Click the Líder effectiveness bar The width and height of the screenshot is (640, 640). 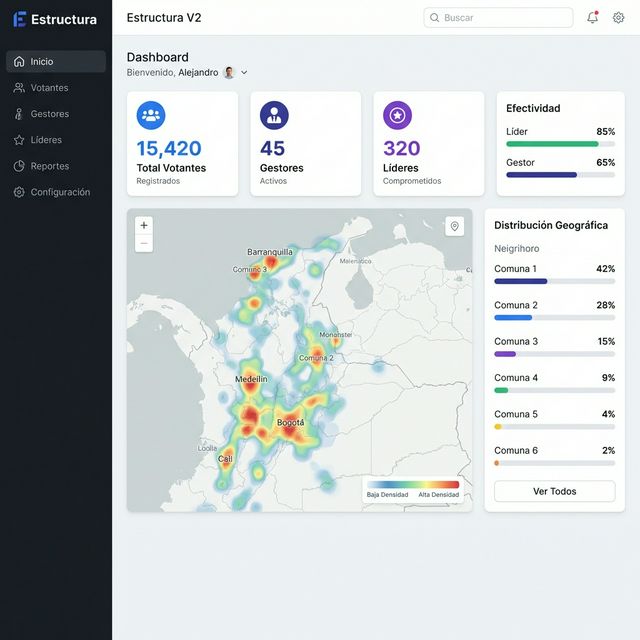point(560,144)
